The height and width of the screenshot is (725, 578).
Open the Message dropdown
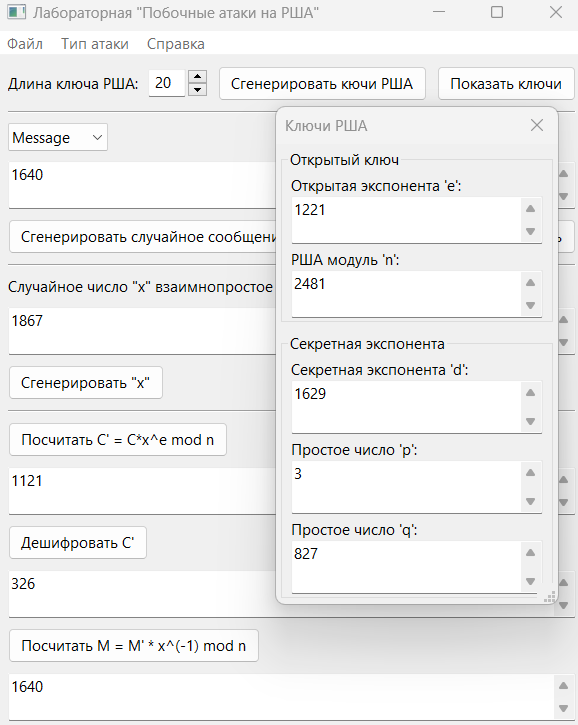coord(58,137)
